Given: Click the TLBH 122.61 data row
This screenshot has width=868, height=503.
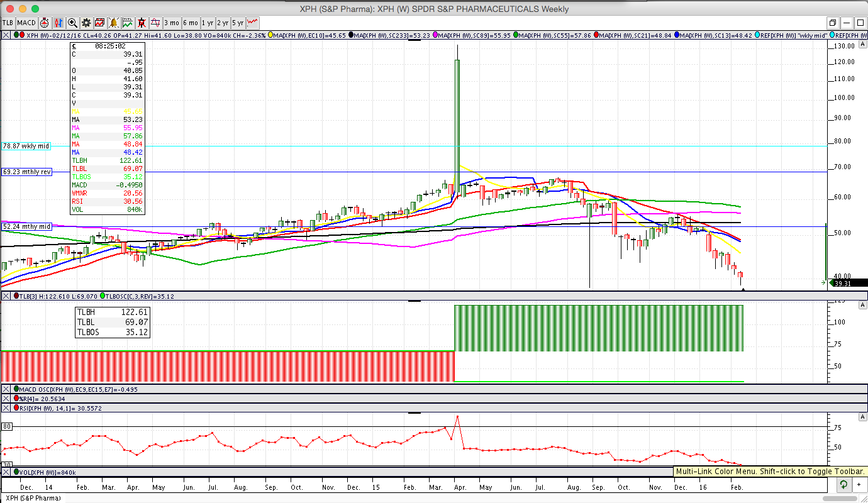Looking at the screenshot, I should (x=112, y=312).
